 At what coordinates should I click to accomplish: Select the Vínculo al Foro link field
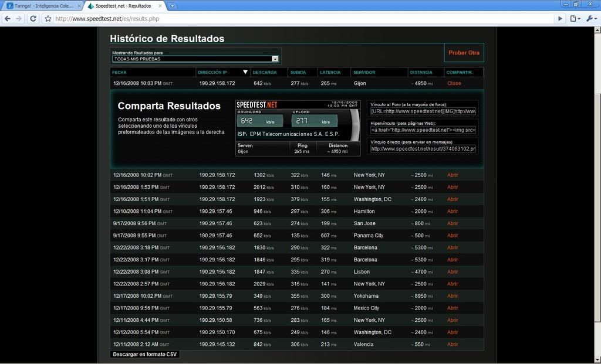[x=423, y=111]
